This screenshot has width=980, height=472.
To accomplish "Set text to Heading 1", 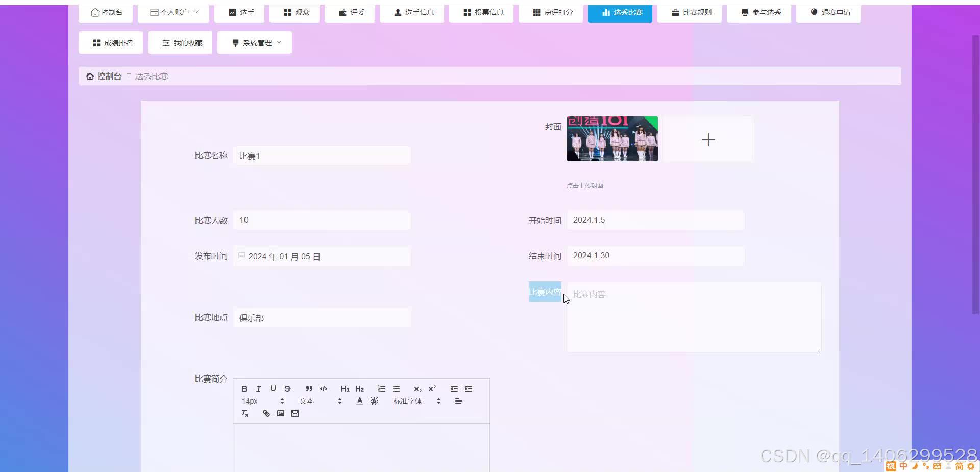I will coord(345,389).
